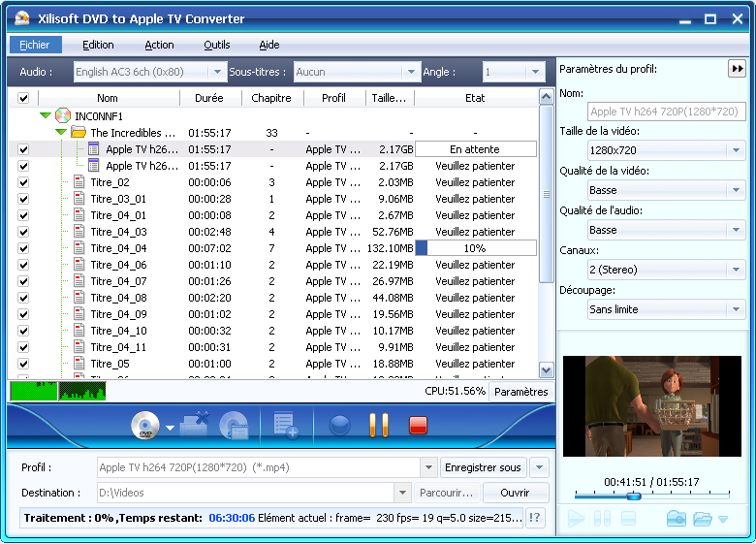Image resolution: width=756 pixels, height=544 pixels.
Task: Click the preview Play icon
Action: click(x=576, y=519)
